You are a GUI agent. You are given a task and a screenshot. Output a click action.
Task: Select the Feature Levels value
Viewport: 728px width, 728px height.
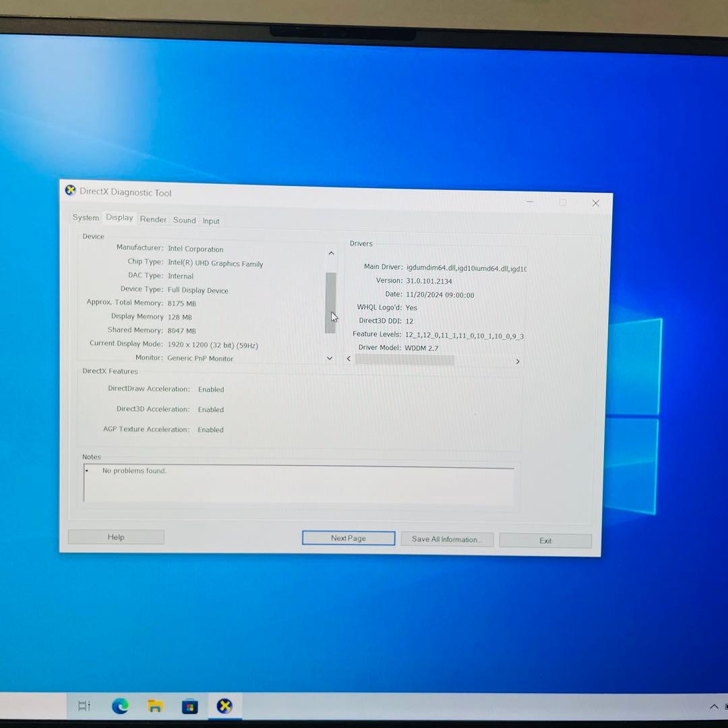(464, 335)
